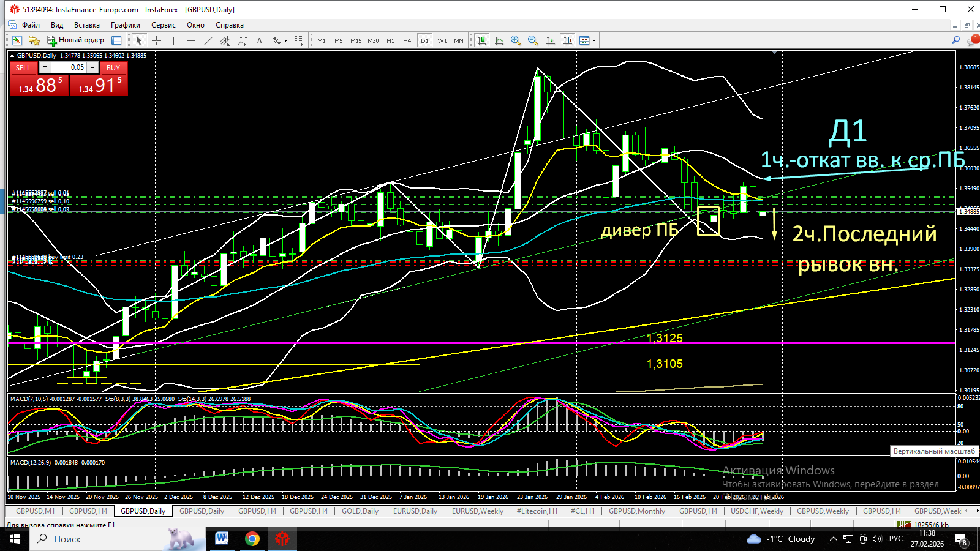This screenshot has height=551, width=980.
Task: Click the chart shift triangle marker at top
Action: tap(775, 53)
